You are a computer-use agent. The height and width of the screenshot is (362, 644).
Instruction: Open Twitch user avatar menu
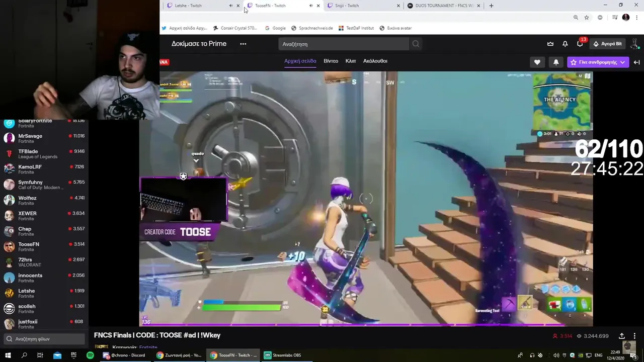pyautogui.click(x=634, y=44)
